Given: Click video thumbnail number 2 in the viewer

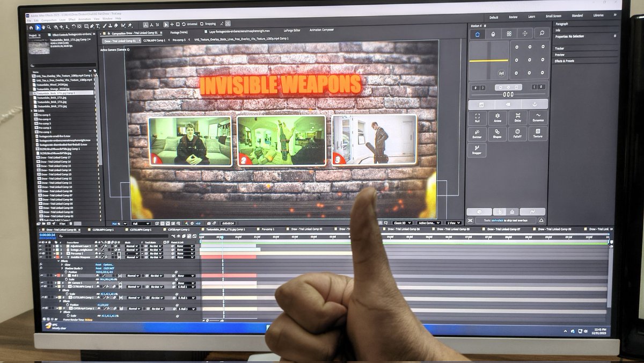Looking at the screenshot, I should pyautogui.click(x=281, y=141).
